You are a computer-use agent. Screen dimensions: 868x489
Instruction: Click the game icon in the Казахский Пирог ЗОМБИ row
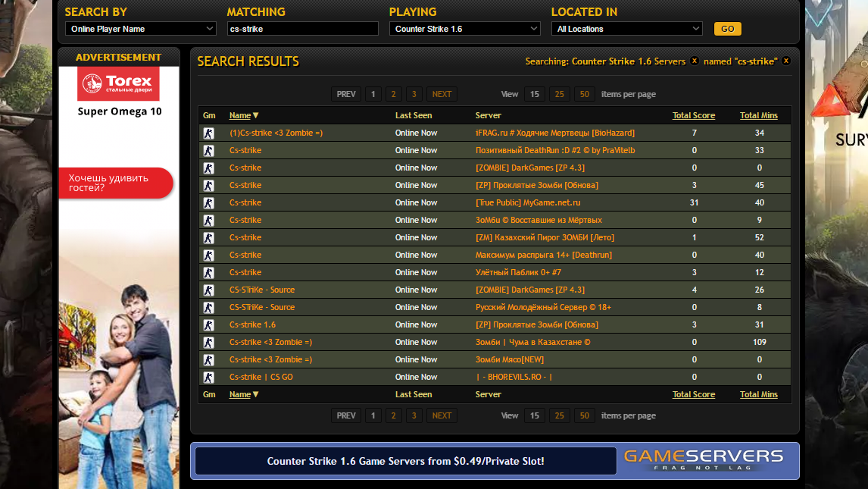(x=209, y=237)
